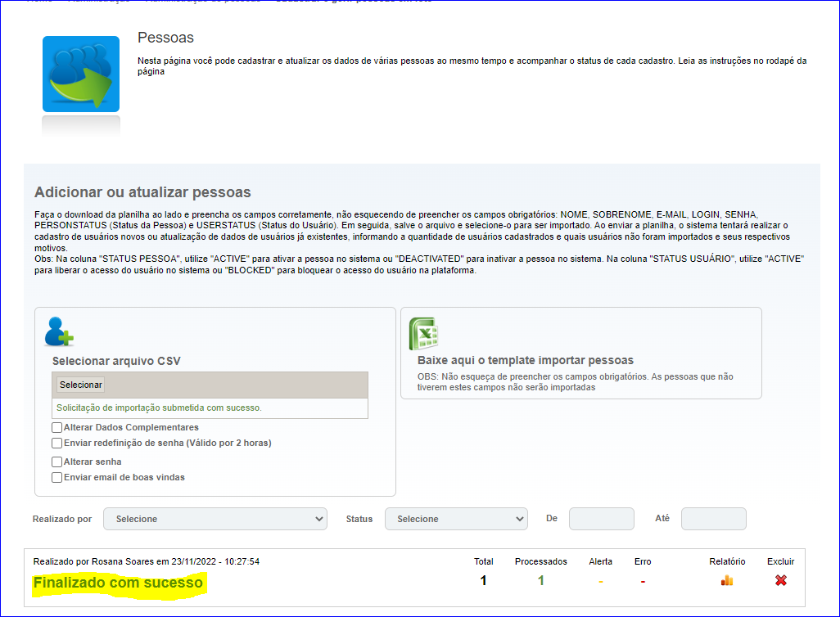
Task: Click Solicitação de importação submetida com sucesso message
Action: pos(159,408)
